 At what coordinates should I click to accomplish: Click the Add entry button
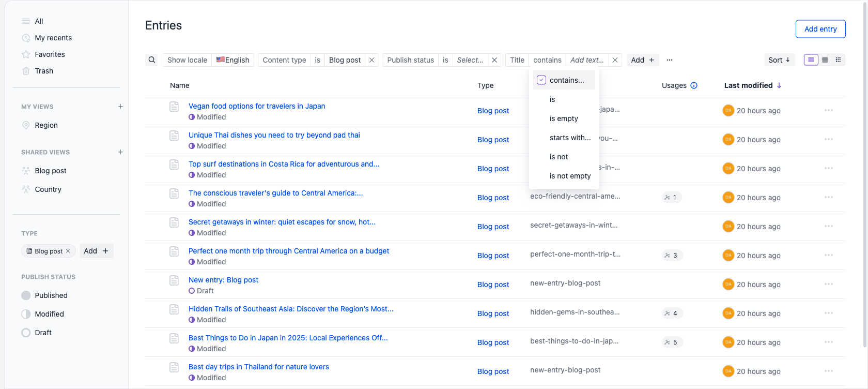(x=820, y=29)
